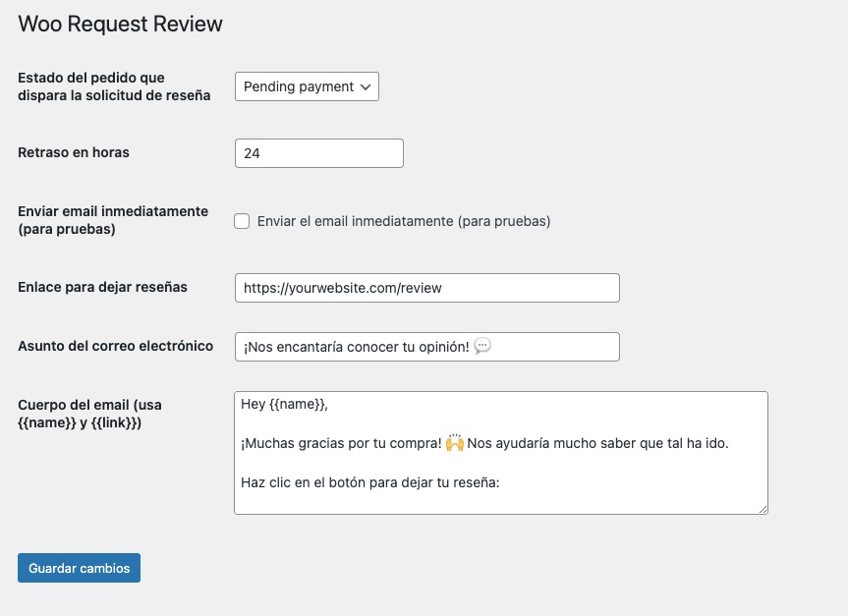Viewport: 848px width, 616px height.
Task: Click the 'Retraso en horas' field label
Action: pos(74,152)
